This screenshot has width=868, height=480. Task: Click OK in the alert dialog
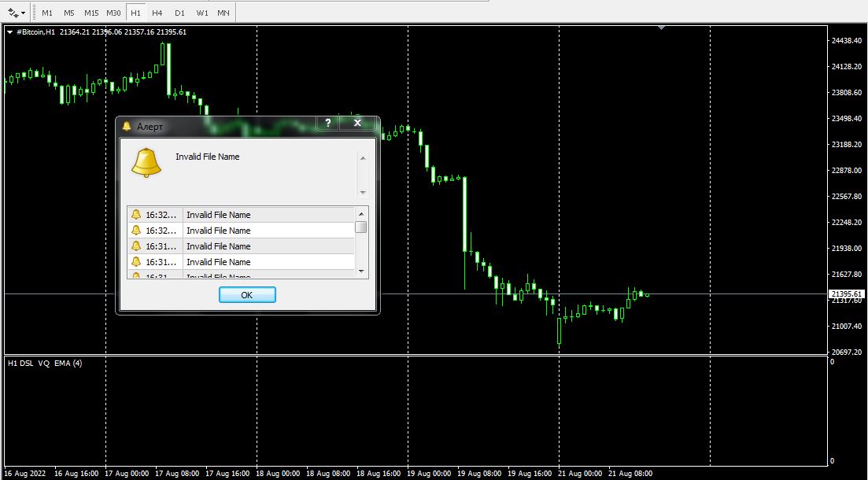tap(247, 294)
